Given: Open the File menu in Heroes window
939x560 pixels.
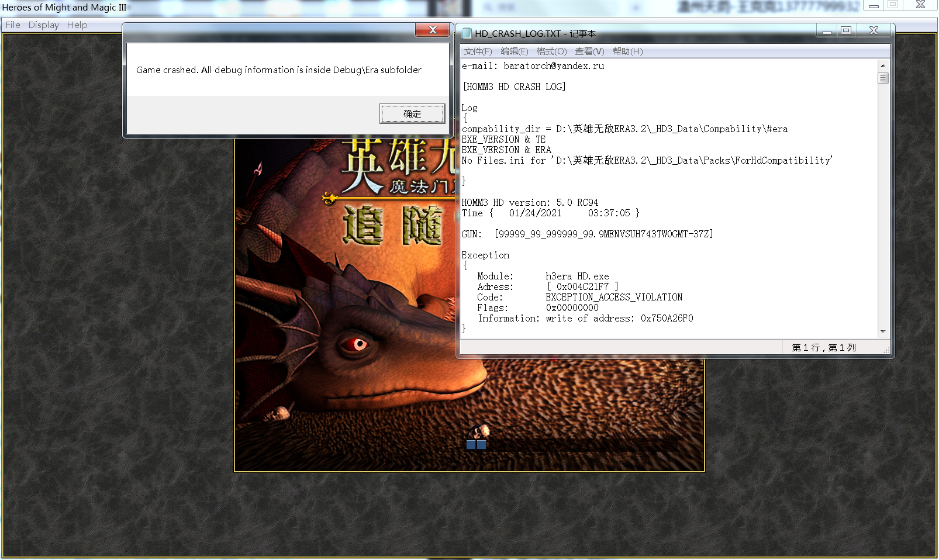Looking at the screenshot, I should click(13, 25).
